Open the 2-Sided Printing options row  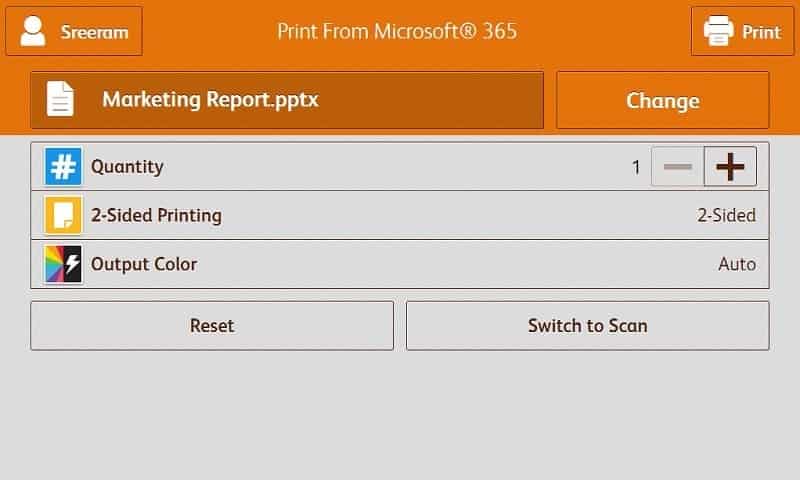pos(400,215)
